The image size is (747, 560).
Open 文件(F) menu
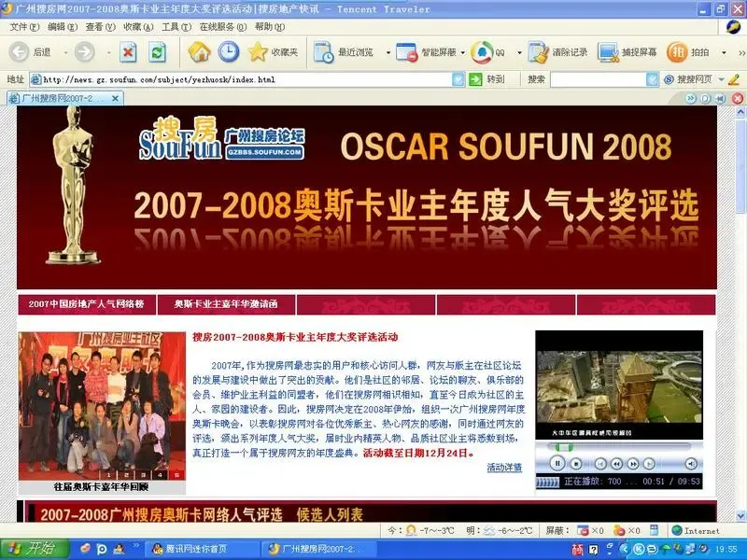pos(25,27)
